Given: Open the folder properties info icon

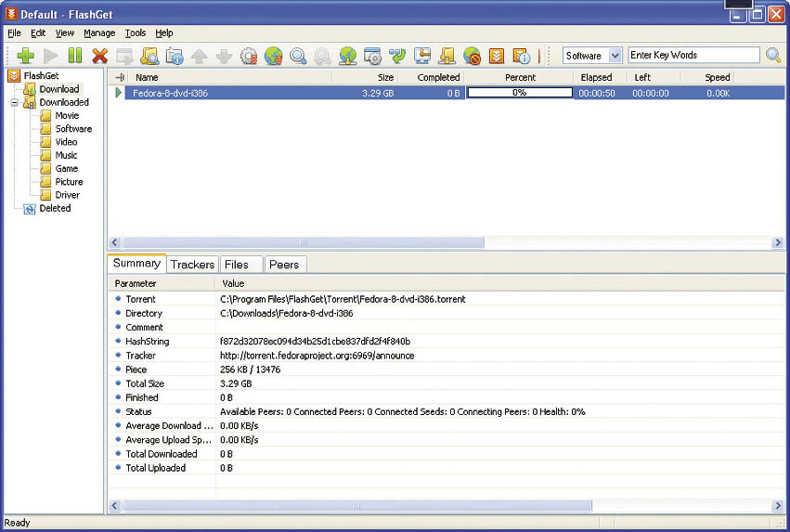Looking at the screenshot, I should (x=175, y=56).
